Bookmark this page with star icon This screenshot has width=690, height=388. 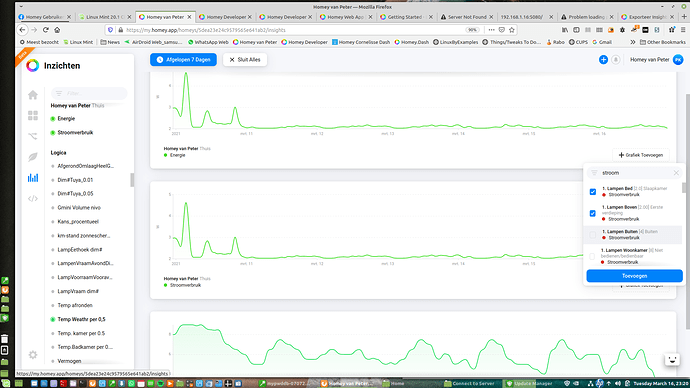tap(512, 30)
